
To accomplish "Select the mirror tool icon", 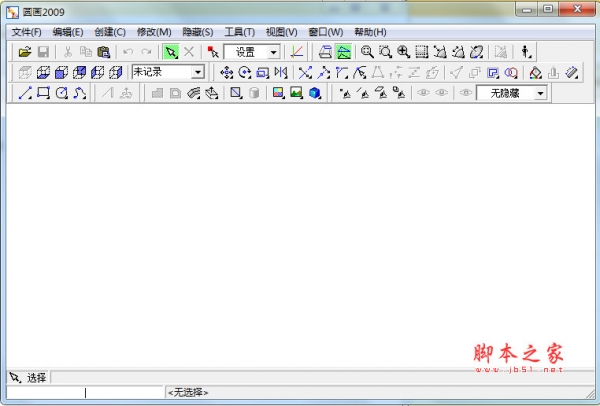I will click(x=281, y=72).
